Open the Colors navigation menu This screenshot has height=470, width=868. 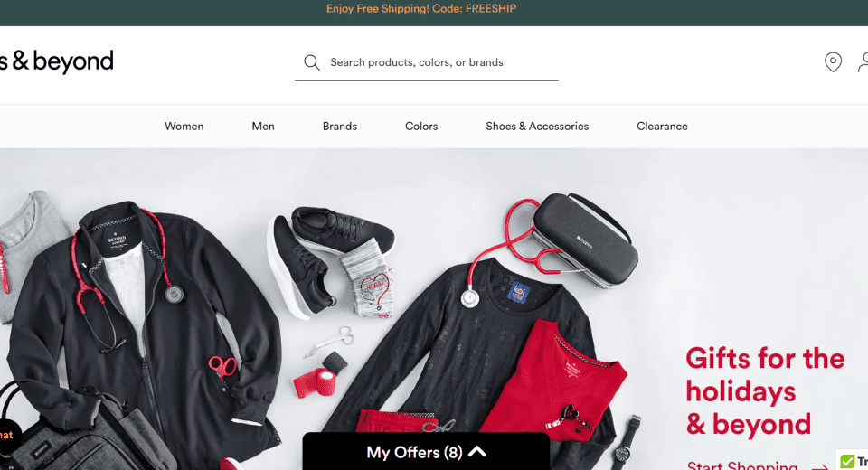421,127
